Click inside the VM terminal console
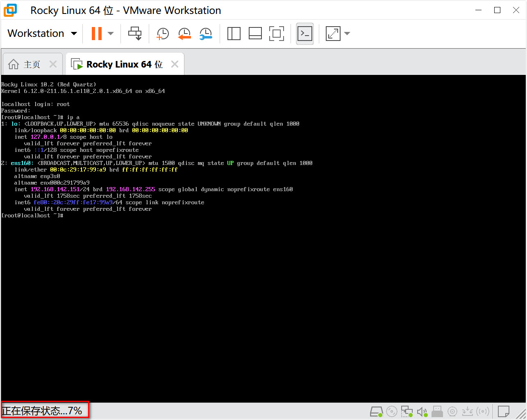 [263, 239]
